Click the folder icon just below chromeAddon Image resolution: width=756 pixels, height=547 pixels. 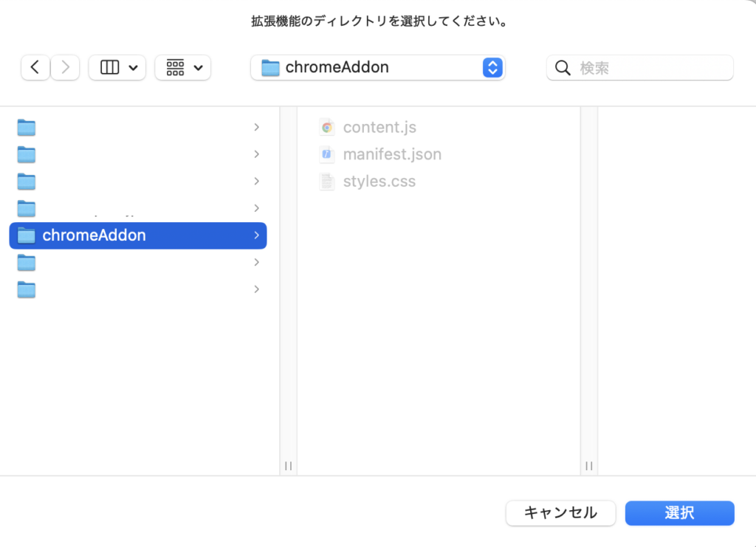point(27,262)
